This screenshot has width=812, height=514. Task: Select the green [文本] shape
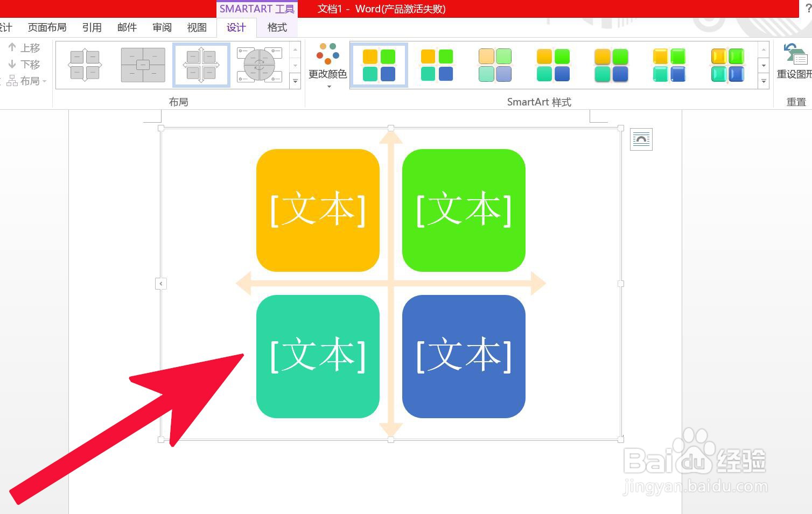(x=464, y=210)
